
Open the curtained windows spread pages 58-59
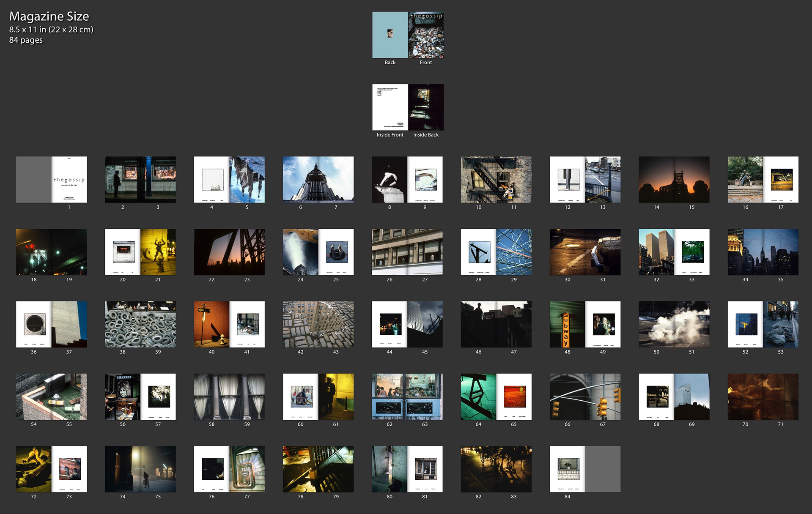click(229, 396)
